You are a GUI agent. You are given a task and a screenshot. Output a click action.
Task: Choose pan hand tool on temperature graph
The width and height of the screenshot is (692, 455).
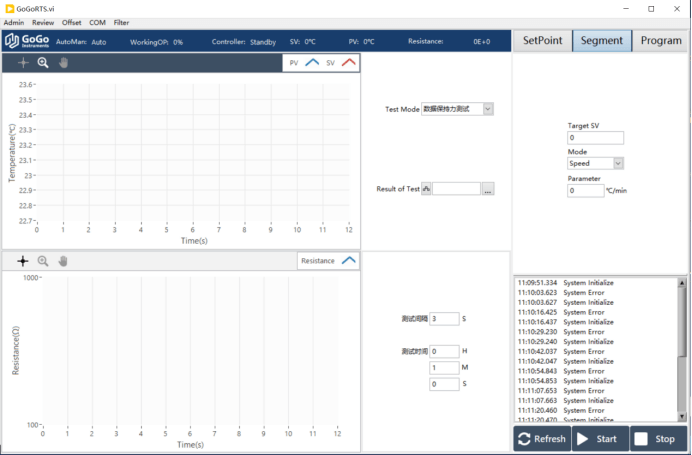pyautogui.click(x=63, y=62)
